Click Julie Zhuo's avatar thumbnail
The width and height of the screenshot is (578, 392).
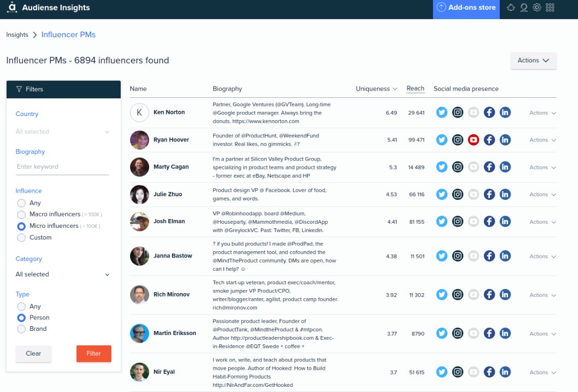139,195
